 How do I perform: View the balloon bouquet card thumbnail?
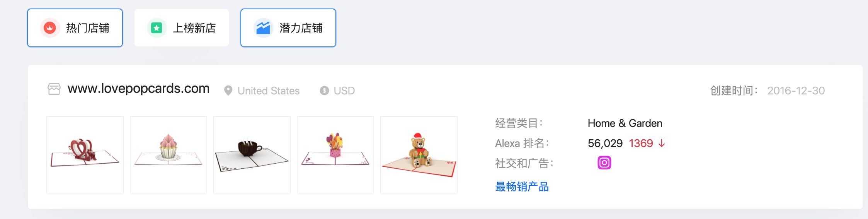point(335,155)
